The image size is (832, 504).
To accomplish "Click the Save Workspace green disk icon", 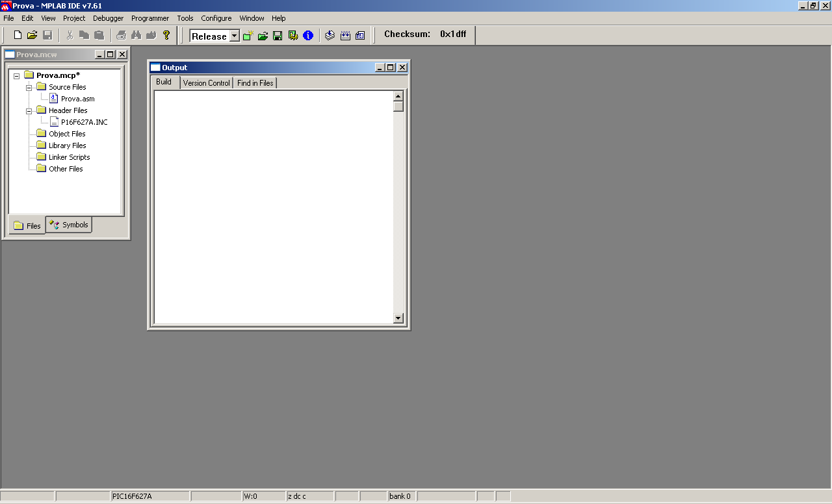I will tap(278, 36).
